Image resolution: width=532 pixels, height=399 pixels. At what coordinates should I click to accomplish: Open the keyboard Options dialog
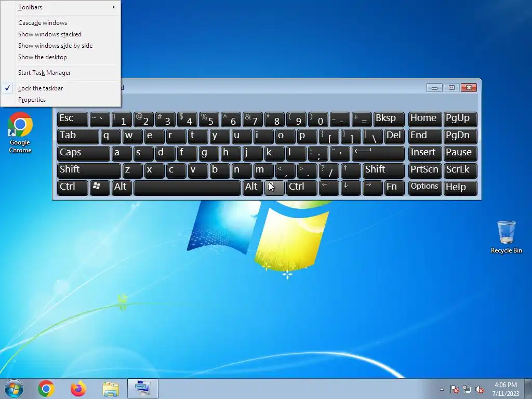425,188
